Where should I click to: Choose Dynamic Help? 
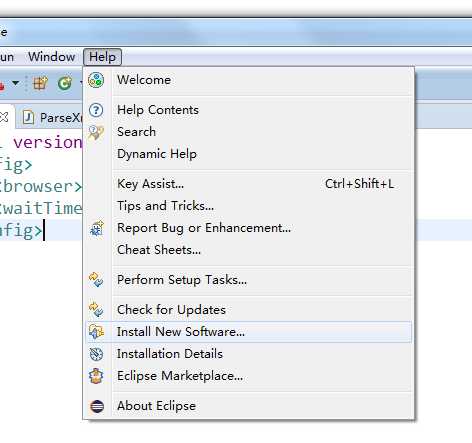[248, 154]
